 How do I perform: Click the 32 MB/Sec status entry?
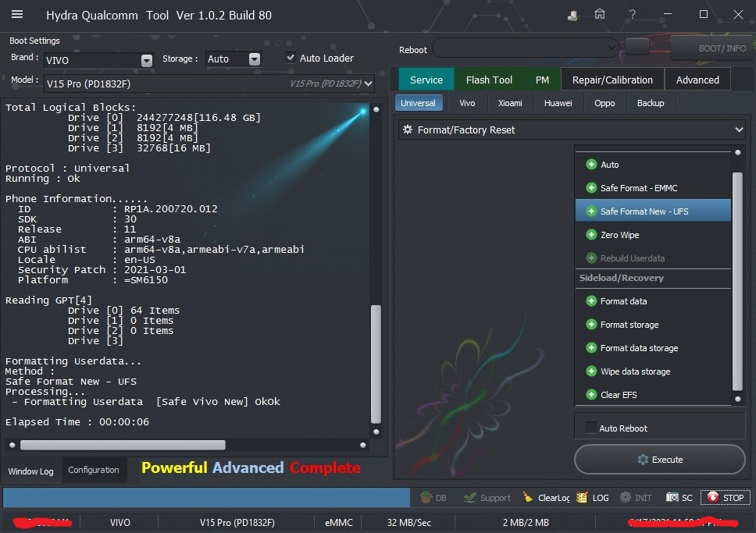(x=409, y=522)
